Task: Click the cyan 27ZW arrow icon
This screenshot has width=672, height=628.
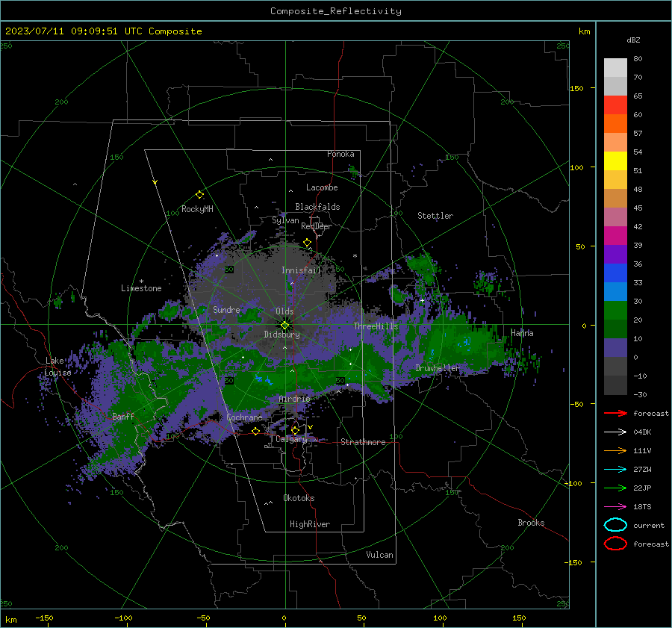Action: tap(615, 470)
